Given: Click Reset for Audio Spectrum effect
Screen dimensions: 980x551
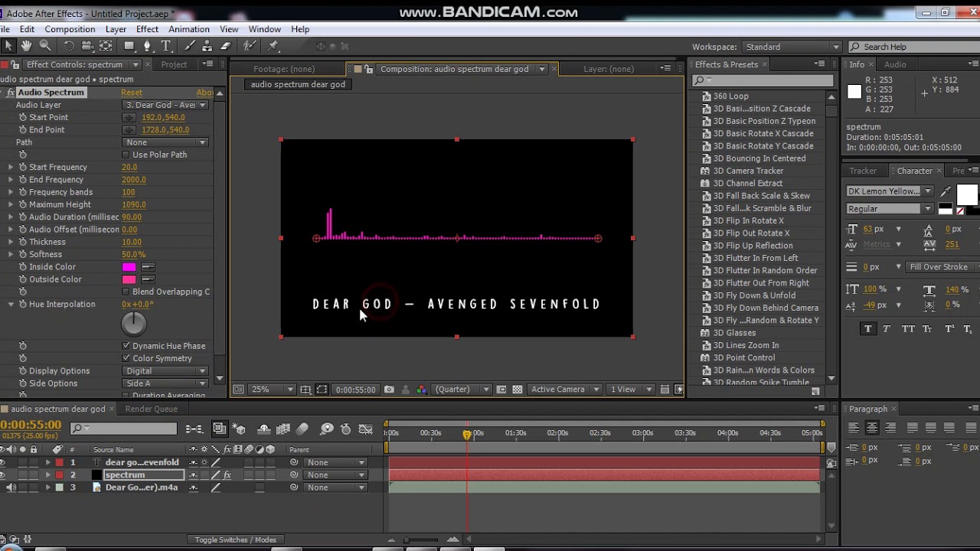Looking at the screenshot, I should click(132, 93).
